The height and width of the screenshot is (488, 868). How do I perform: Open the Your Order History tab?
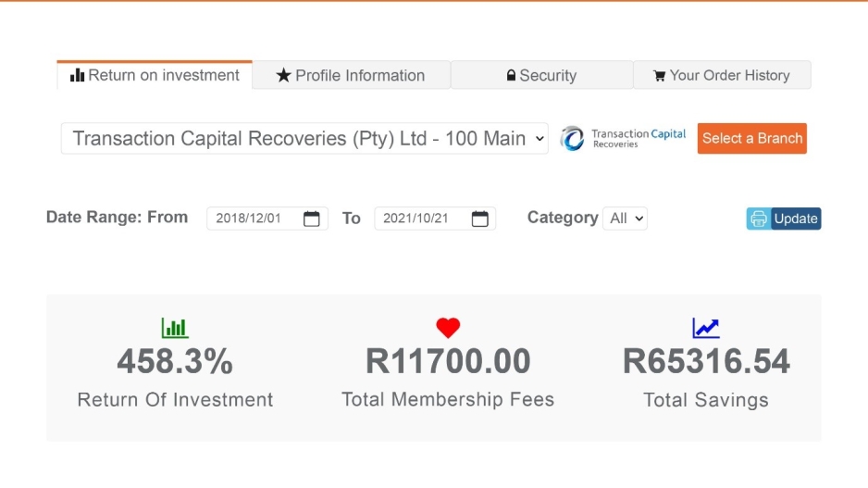(x=722, y=76)
